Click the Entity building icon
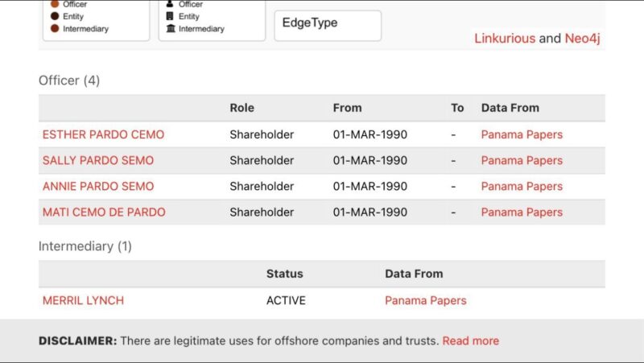Image resolution: width=644 pixels, height=363 pixels. (170, 16)
